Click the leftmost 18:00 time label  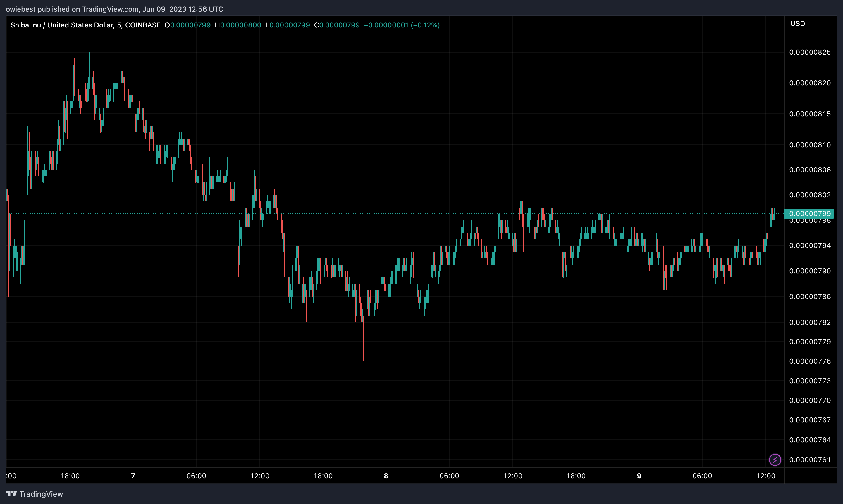[x=70, y=476]
